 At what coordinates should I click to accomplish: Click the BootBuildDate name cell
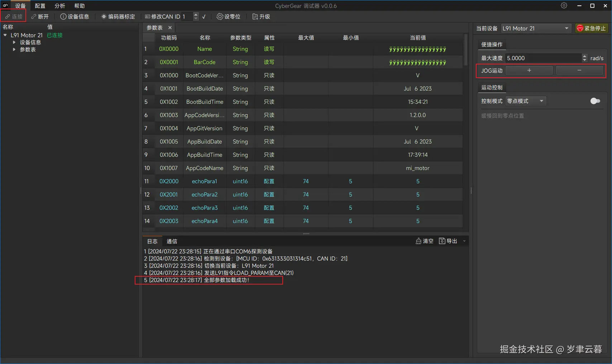[x=205, y=89]
